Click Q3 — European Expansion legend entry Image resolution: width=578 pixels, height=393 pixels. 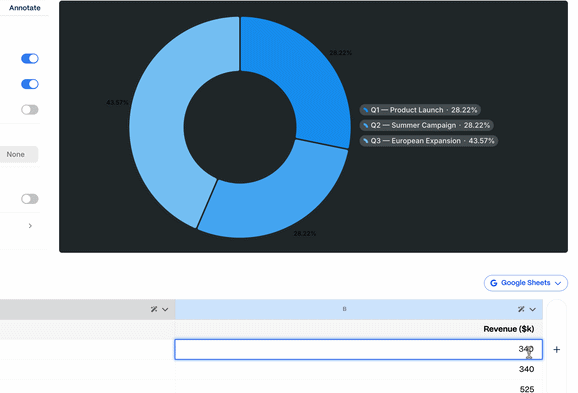tap(429, 141)
